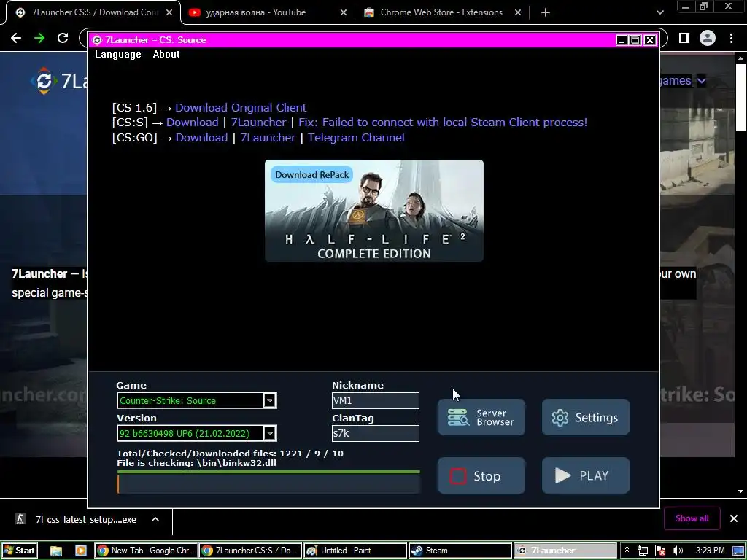
Task: Minimize the 7Launcher window
Action: [x=622, y=40]
